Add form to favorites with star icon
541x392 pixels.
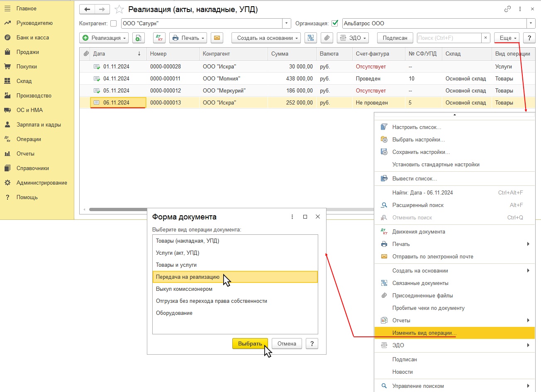tap(119, 10)
